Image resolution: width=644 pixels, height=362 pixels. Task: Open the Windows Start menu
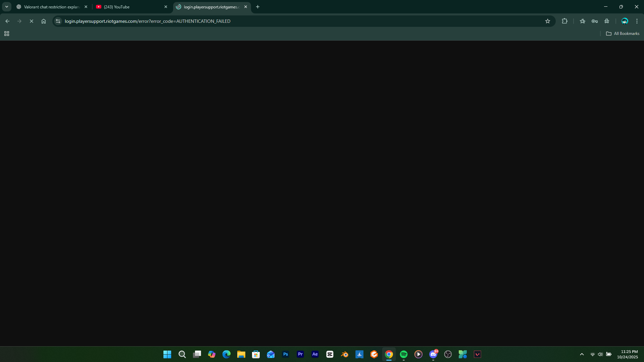[167, 354]
